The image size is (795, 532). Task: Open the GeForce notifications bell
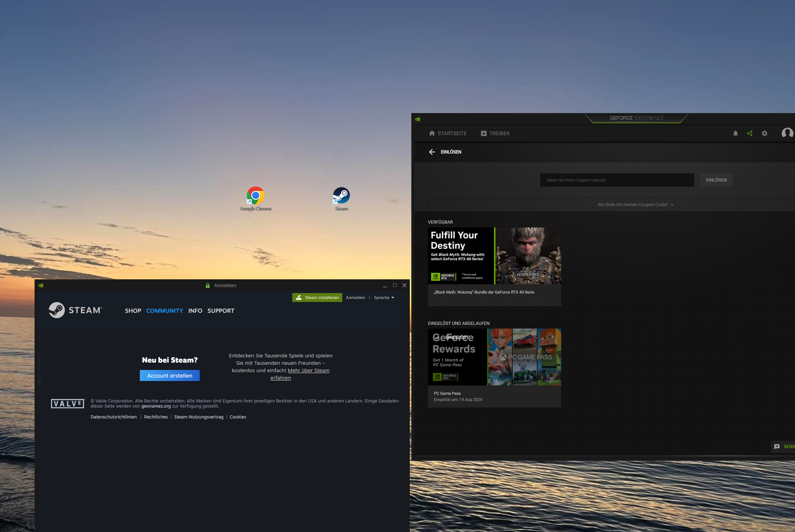[x=735, y=133]
